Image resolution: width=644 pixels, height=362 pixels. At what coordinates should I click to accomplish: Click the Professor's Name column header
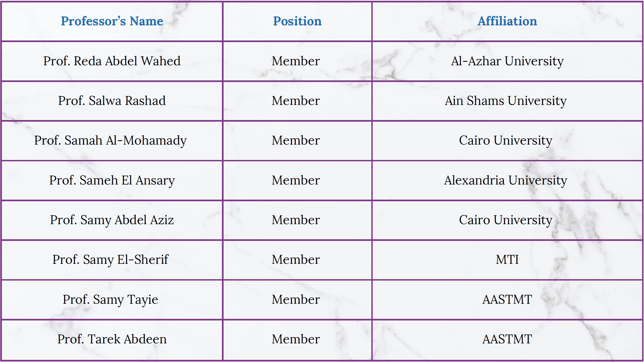pyautogui.click(x=112, y=21)
